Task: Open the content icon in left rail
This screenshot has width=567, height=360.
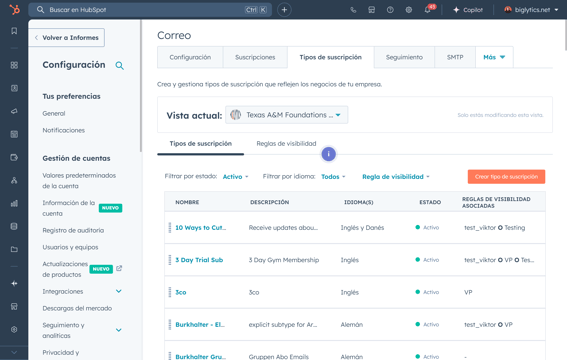Action: pos(14,134)
